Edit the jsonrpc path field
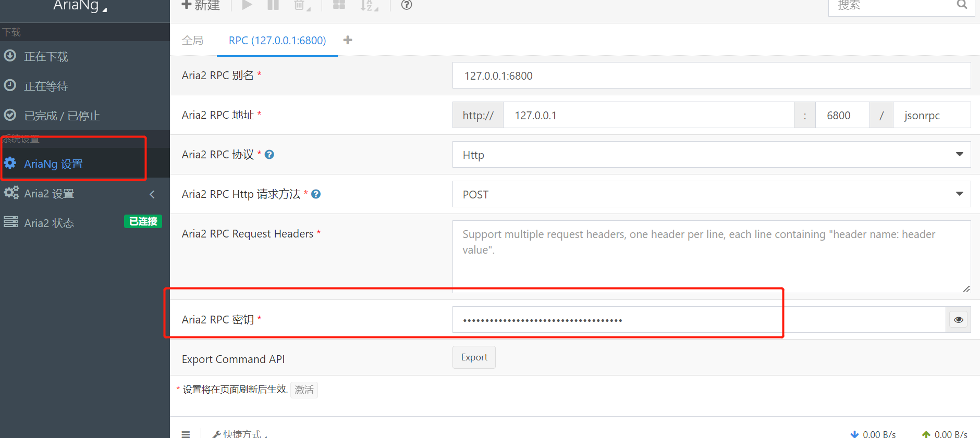The width and height of the screenshot is (980, 438). tap(932, 115)
